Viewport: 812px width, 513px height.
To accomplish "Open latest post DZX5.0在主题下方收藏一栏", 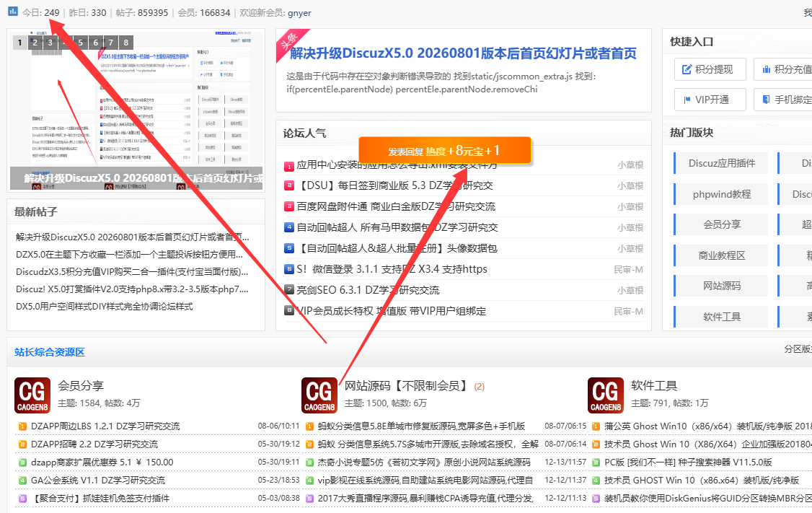I will [x=130, y=255].
